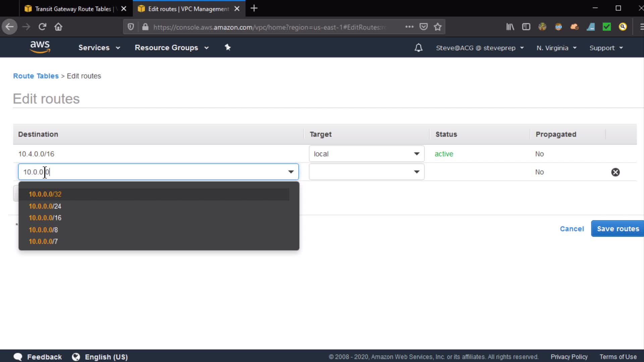The height and width of the screenshot is (362, 644).
Task: Expand the Resource Groups menu
Action: tap(171, 48)
